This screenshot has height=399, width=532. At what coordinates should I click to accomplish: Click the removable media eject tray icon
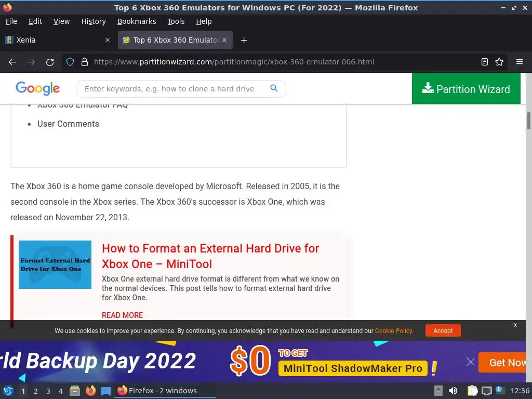[438, 391]
